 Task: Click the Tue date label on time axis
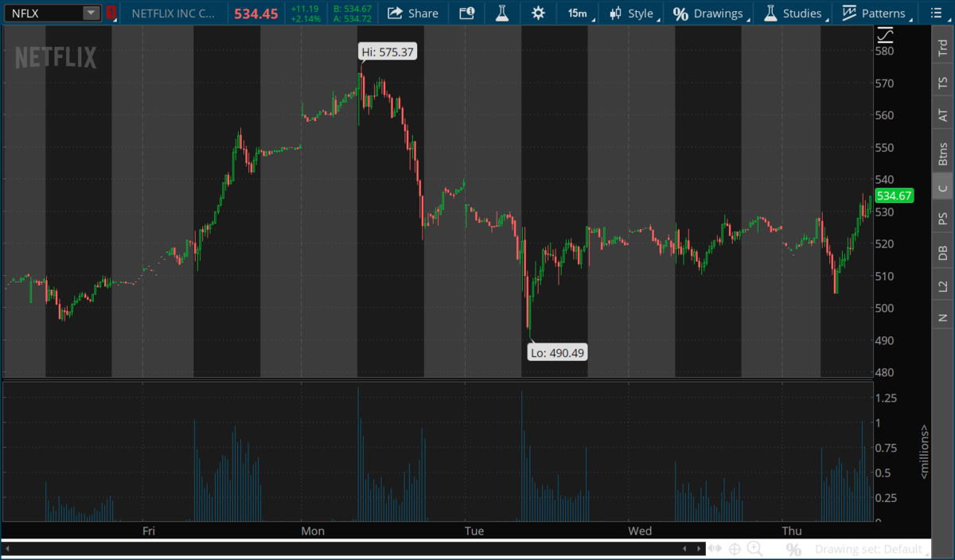point(474,531)
